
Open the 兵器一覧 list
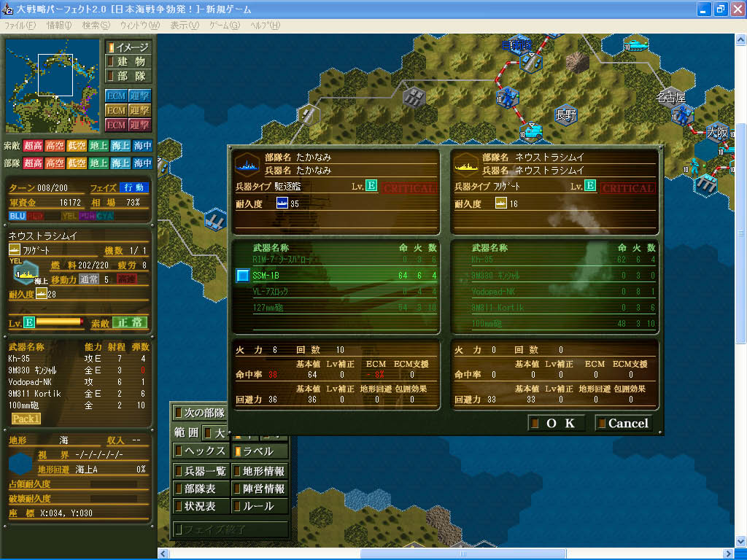click(x=201, y=471)
